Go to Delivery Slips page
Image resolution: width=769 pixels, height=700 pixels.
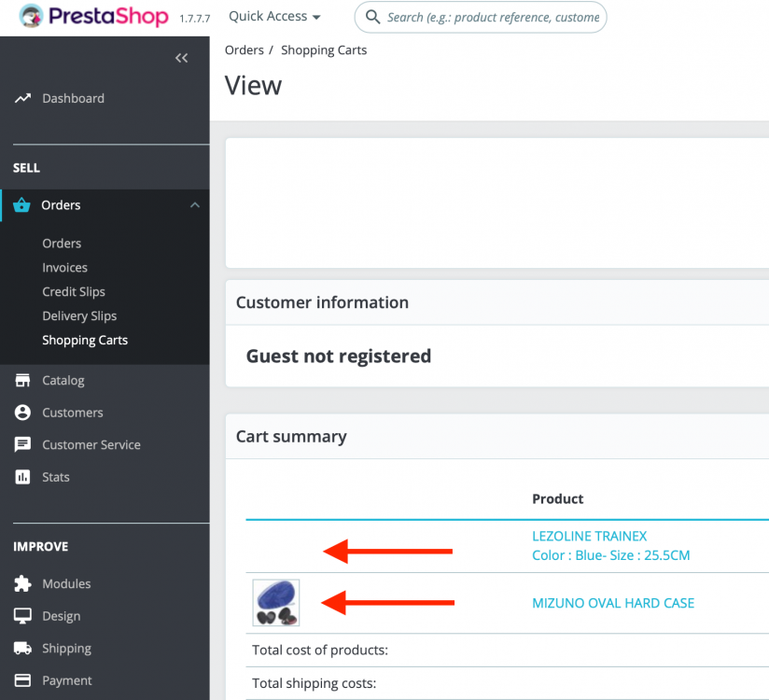[x=79, y=316]
